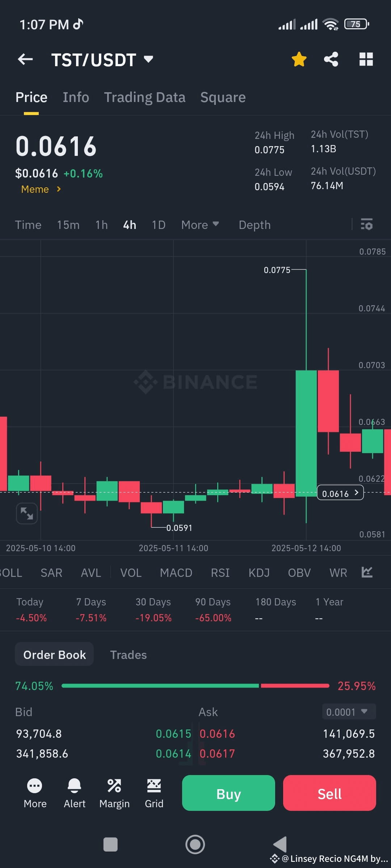Expand the chart to fullscreen mode
The width and height of the screenshot is (391, 868).
pos(27,513)
